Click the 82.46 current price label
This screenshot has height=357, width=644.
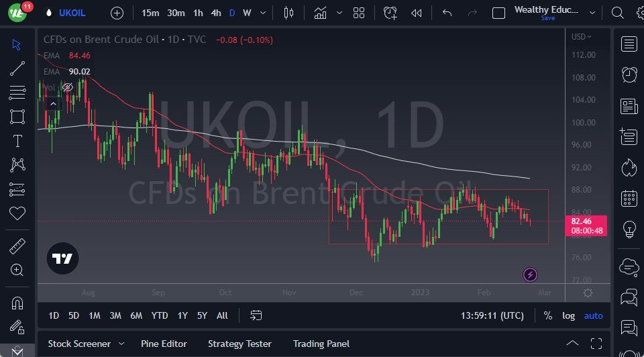pyautogui.click(x=581, y=221)
